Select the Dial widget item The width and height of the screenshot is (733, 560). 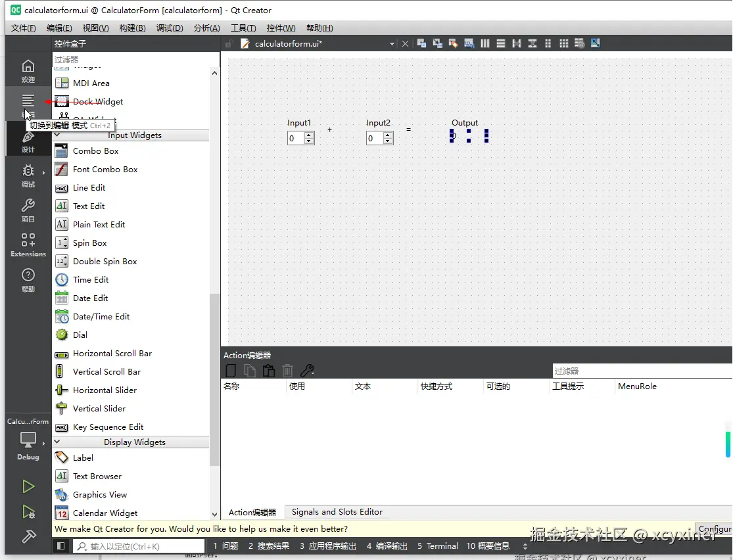click(131, 335)
